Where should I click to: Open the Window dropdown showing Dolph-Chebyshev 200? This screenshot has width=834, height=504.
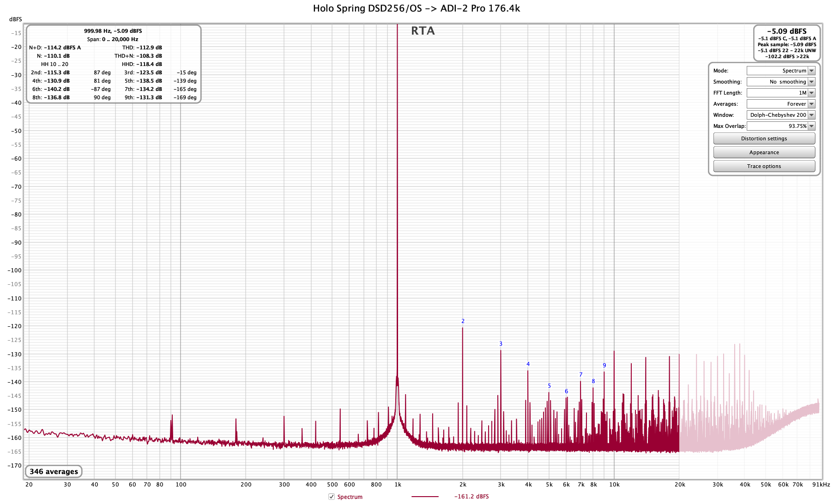[781, 115]
